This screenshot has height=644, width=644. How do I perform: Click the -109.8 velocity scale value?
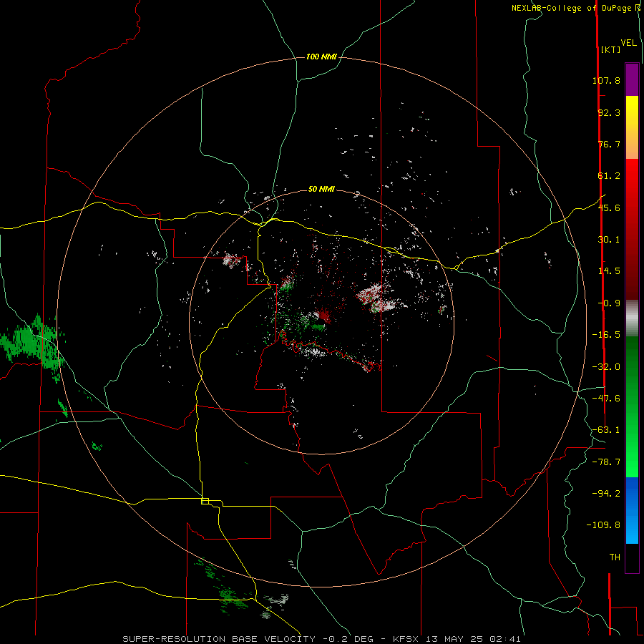(603, 525)
